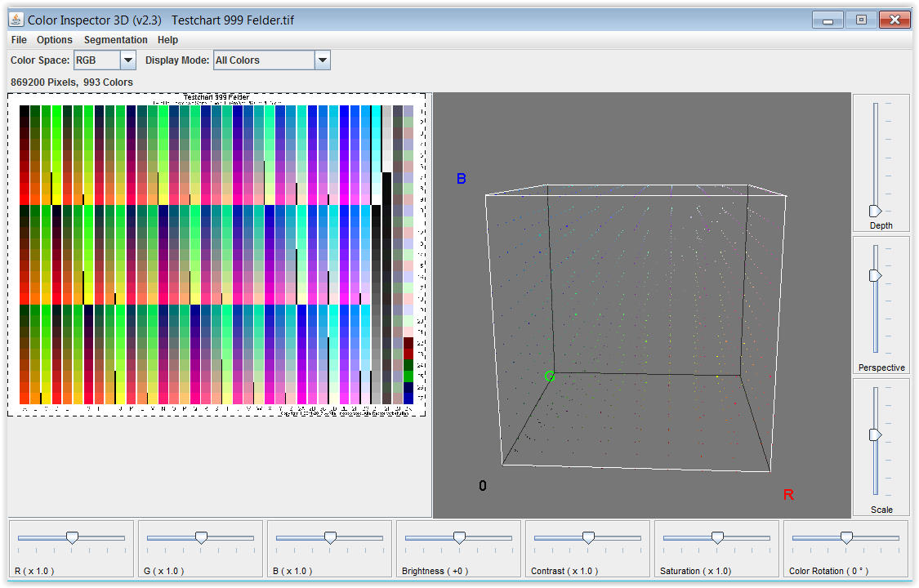Click the Perspective slider handle
This screenshot has height=588, width=919.
875,275
